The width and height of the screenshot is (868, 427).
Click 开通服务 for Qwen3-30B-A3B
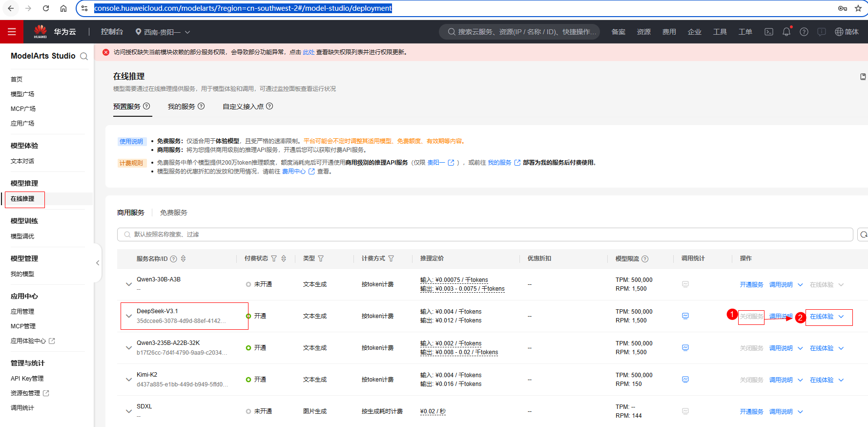tap(751, 285)
